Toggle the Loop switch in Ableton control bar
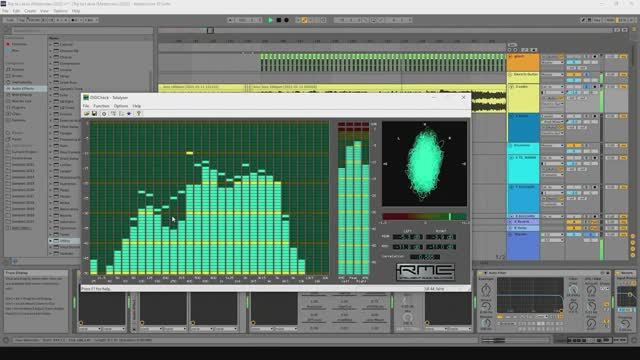This screenshot has height=360, width=640. [x=373, y=20]
